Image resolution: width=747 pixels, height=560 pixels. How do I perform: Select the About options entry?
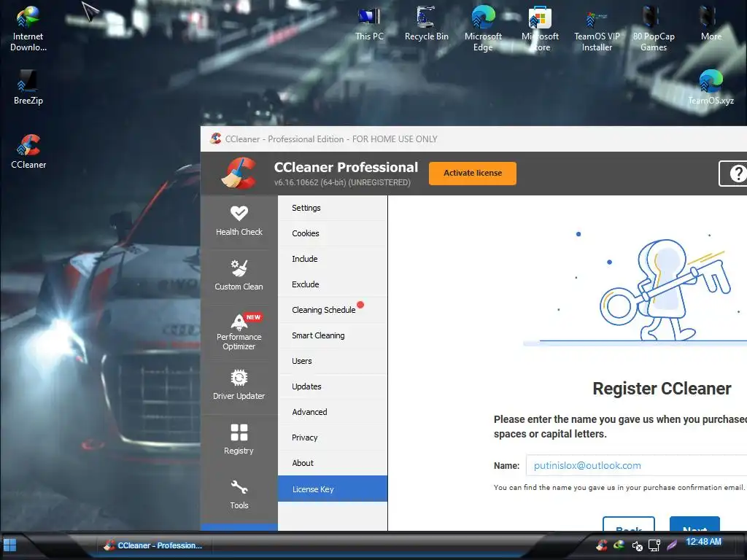click(333, 463)
